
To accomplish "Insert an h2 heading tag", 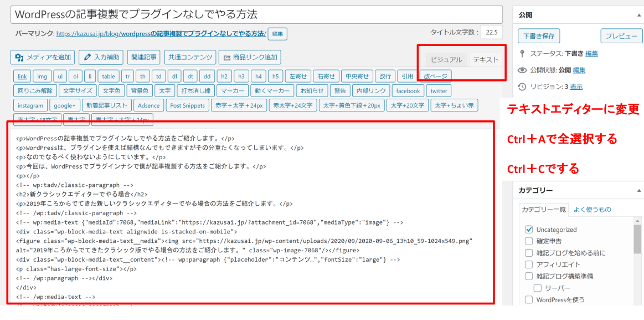I will pos(224,77).
